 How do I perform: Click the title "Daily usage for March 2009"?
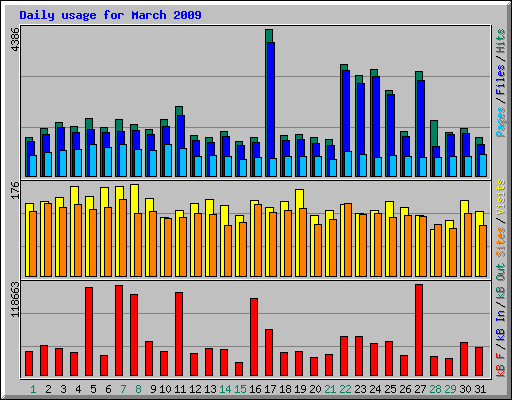110,15
